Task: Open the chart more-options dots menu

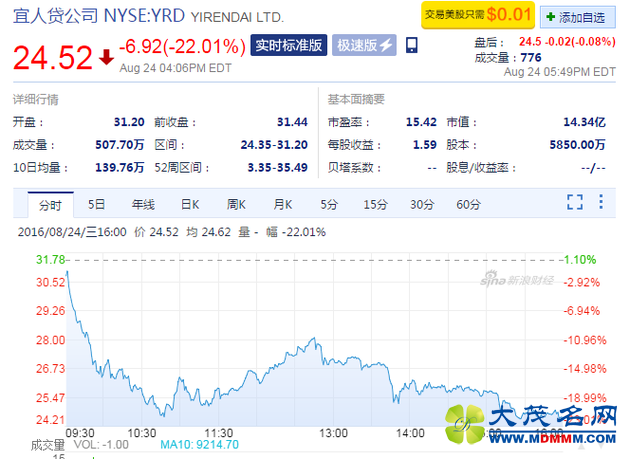Action: click(601, 202)
